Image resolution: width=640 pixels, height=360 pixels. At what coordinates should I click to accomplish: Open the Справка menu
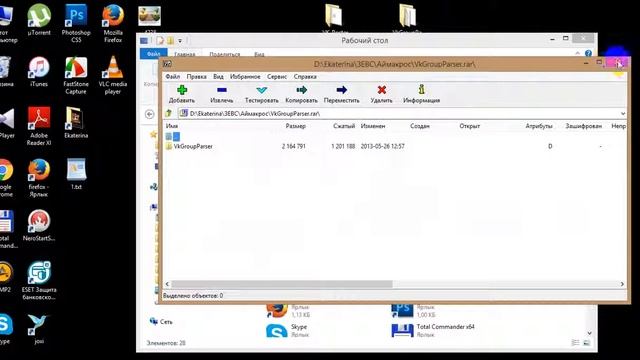click(x=305, y=76)
